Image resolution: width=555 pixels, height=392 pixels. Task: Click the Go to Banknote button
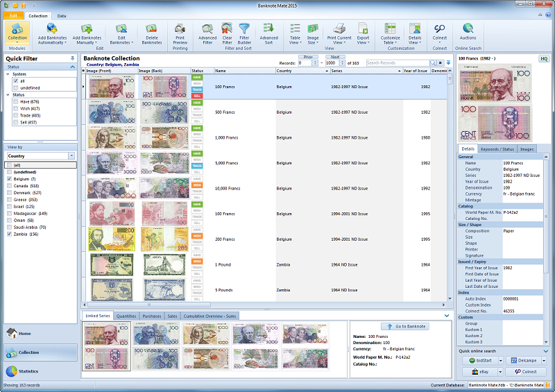405,327
